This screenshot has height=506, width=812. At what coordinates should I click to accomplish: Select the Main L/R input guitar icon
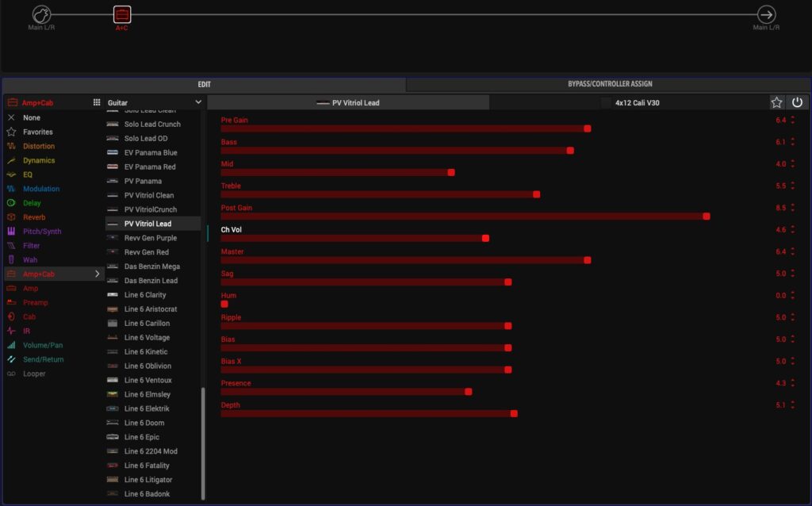click(41, 14)
